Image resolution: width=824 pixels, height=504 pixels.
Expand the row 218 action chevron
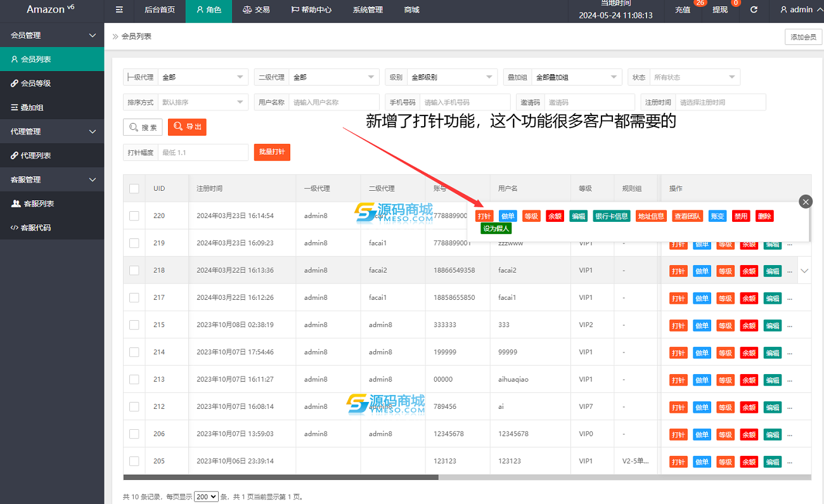804,271
